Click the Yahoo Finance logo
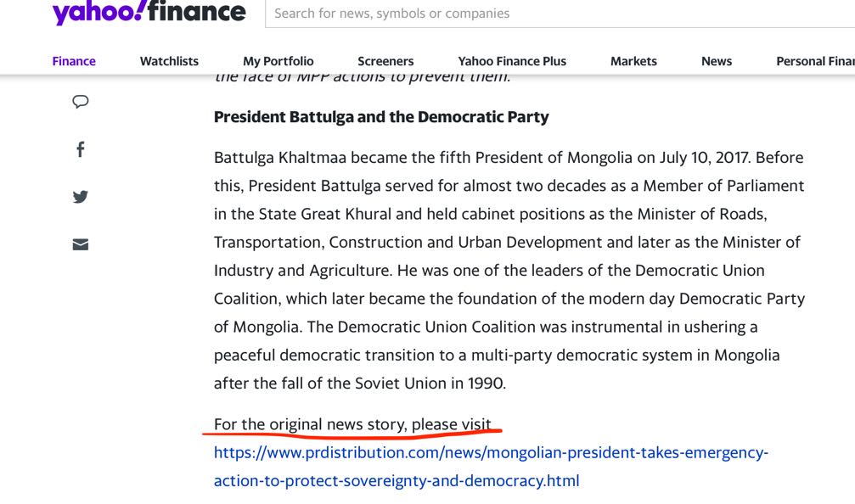The width and height of the screenshot is (855, 504). (149, 12)
